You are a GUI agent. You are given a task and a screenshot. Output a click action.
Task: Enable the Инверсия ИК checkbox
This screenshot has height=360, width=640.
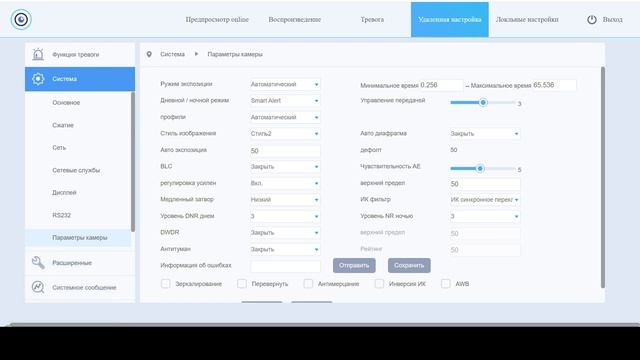[x=379, y=284]
